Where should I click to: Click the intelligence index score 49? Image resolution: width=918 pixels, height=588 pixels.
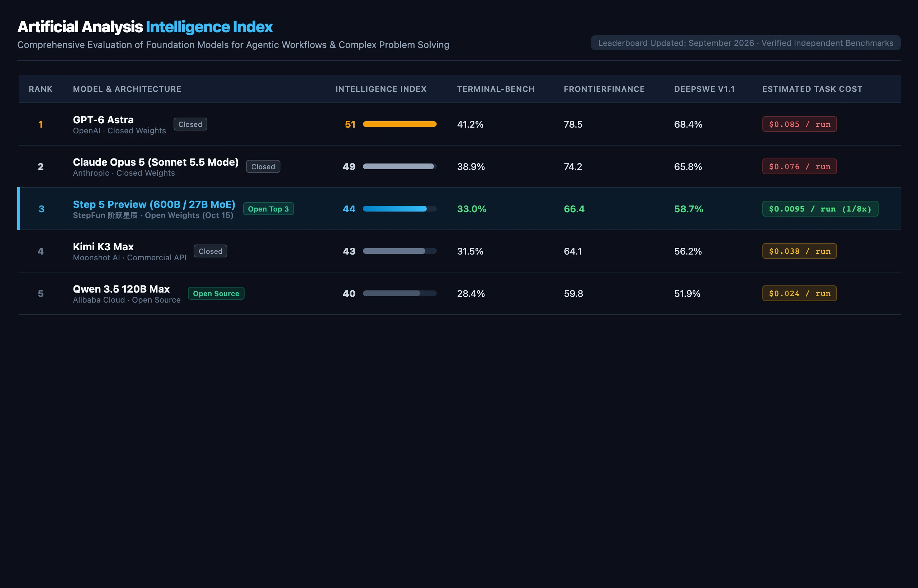pos(349,167)
